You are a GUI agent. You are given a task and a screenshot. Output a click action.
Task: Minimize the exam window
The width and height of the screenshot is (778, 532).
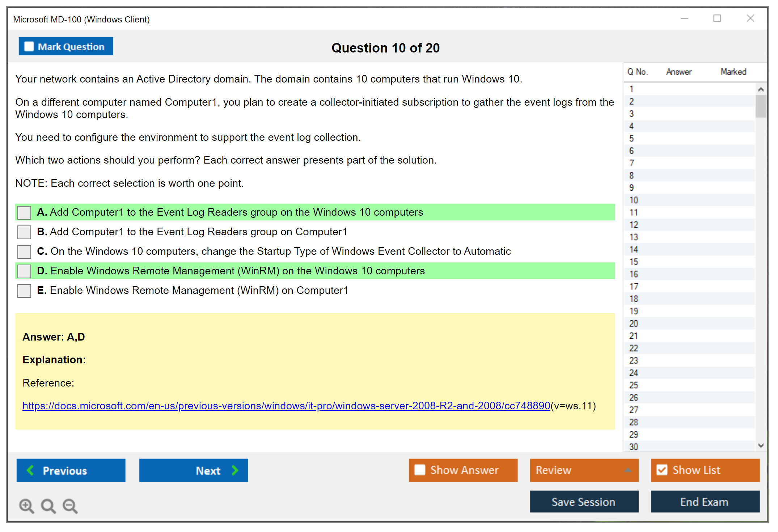[x=684, y=18]
